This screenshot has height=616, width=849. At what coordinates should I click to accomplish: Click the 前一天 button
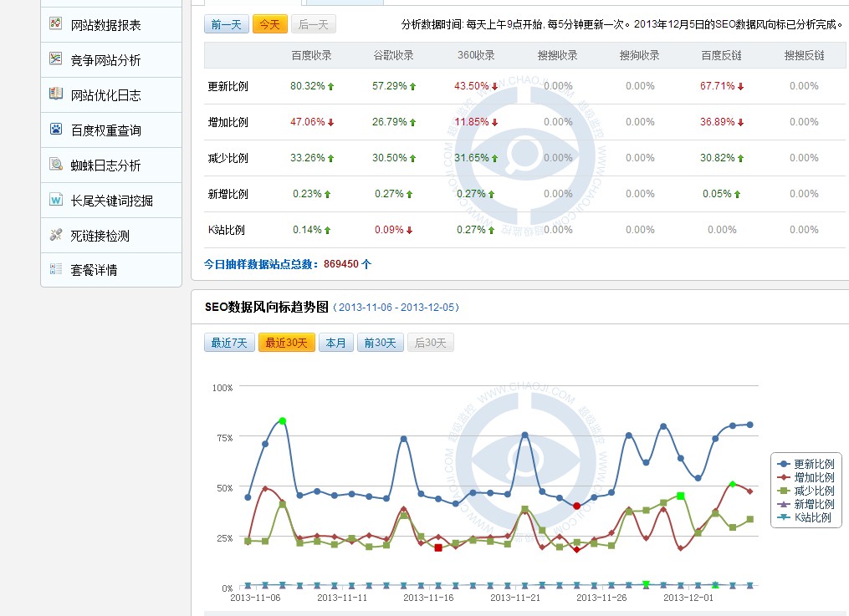point(226,25)
